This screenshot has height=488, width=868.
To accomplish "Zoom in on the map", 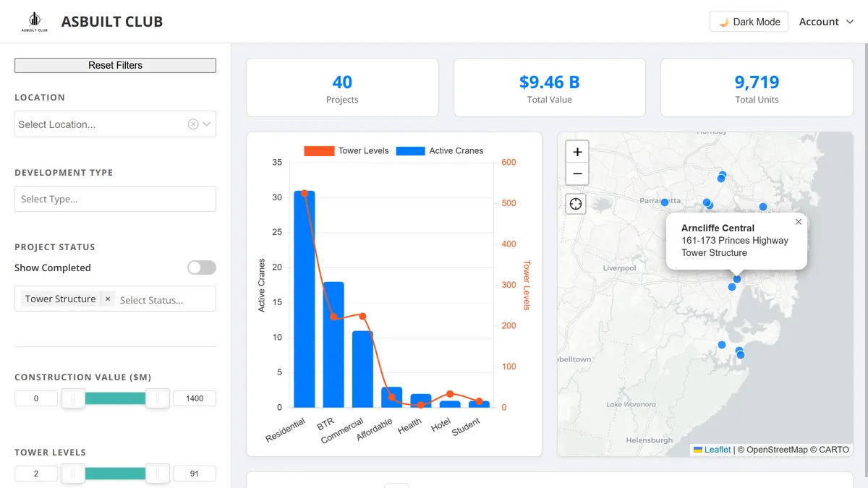I will click(x=577, y=153).
